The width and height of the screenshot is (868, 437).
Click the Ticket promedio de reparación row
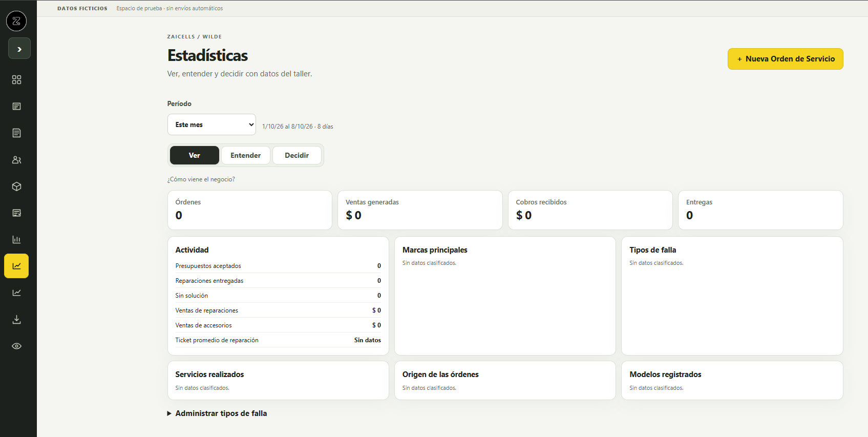tap(278, 340)
